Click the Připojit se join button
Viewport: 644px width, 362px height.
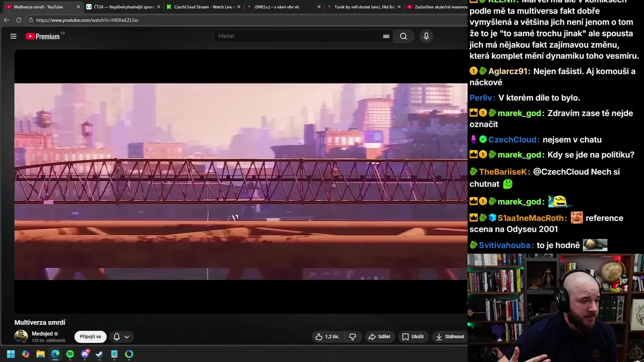click(x=91, y=336)
